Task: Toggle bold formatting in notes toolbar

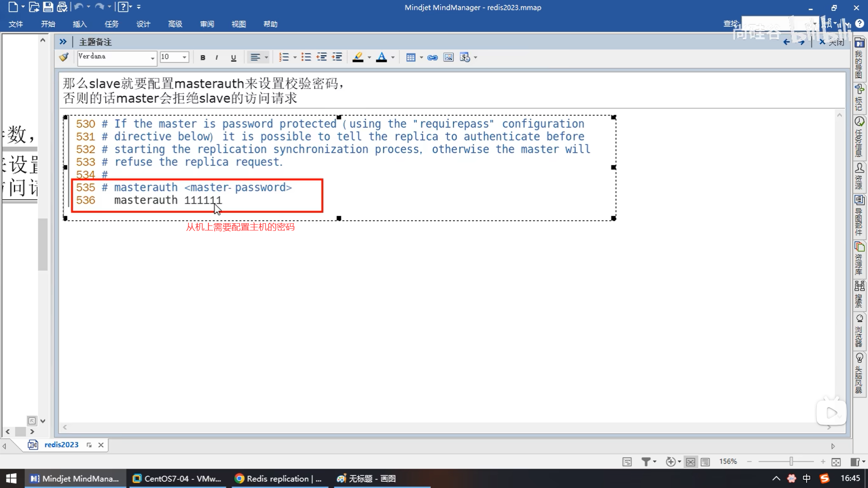Action: (x=203, y=57)
